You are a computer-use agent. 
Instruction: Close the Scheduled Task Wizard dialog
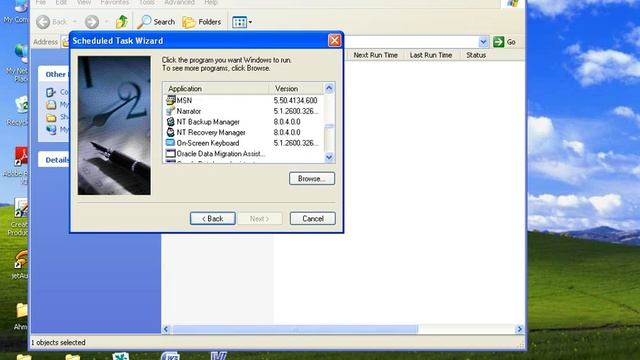tap(334, 40)
